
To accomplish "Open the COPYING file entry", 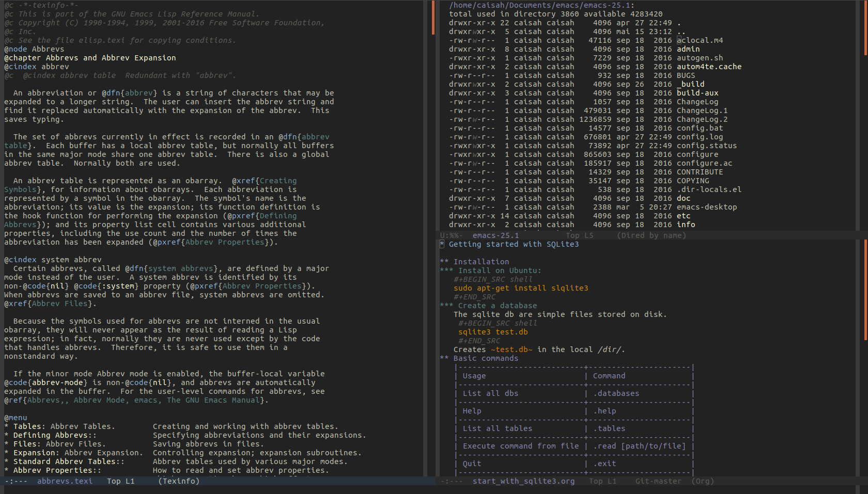I will [x=693, y=181].
